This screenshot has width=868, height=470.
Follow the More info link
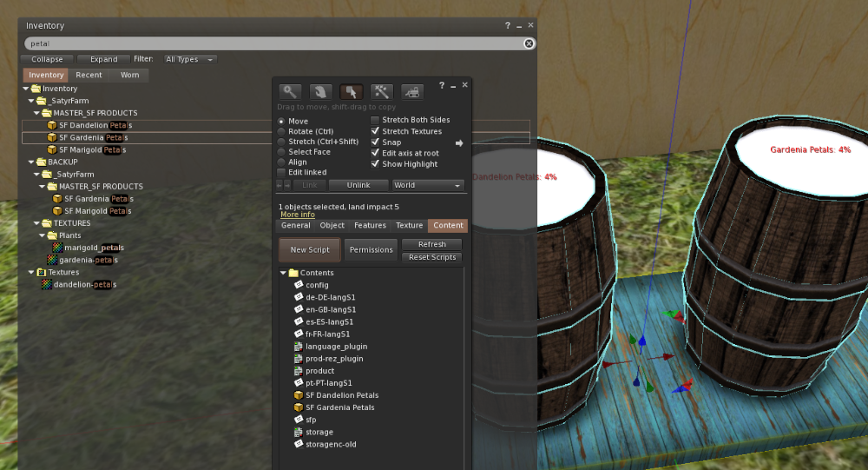(x=297, y=215)
